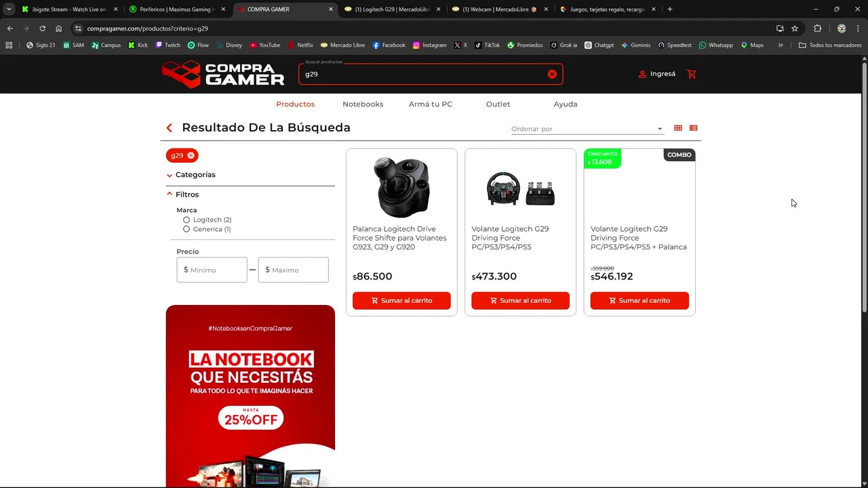
Task: Clear the g29 search box text
Action: click(552, 74)
